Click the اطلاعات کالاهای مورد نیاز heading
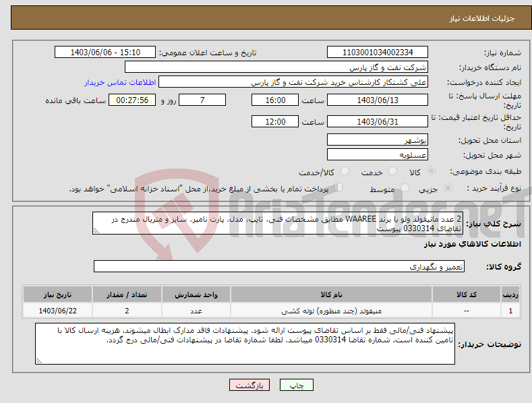The image size is (532, 403). [472, 244]
